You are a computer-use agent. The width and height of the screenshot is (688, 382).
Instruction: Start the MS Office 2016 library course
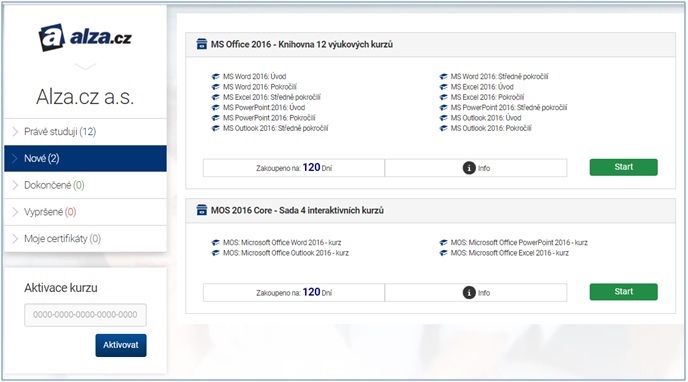[x=624, y=167]
